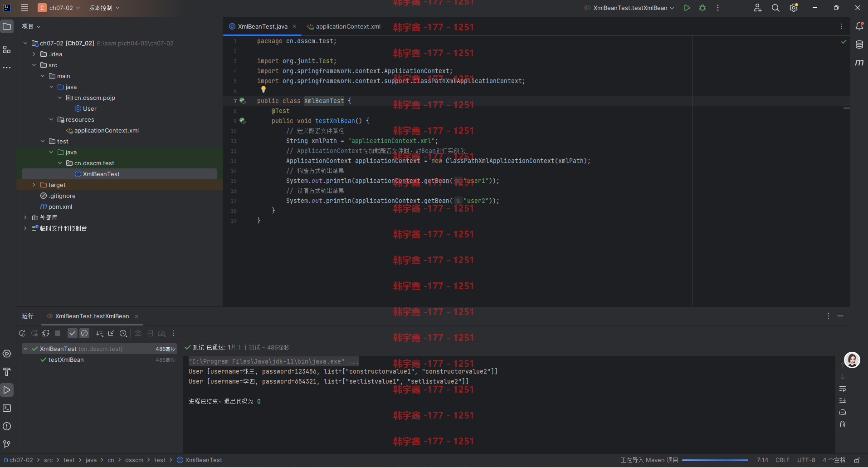
Task: Open test history clock icon
Action: click(123, 333)
